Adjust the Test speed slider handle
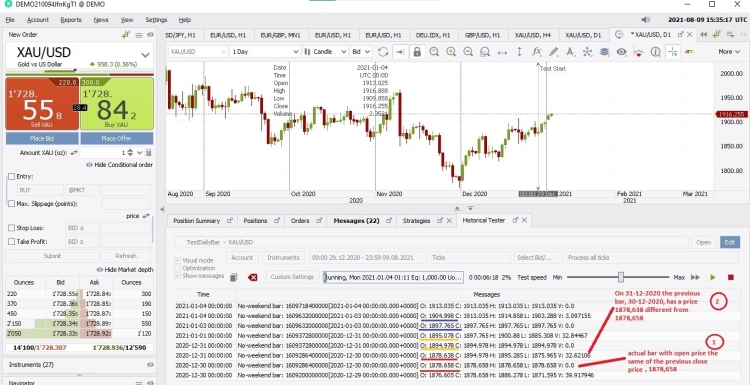750x385 pixels. (621, 277)
